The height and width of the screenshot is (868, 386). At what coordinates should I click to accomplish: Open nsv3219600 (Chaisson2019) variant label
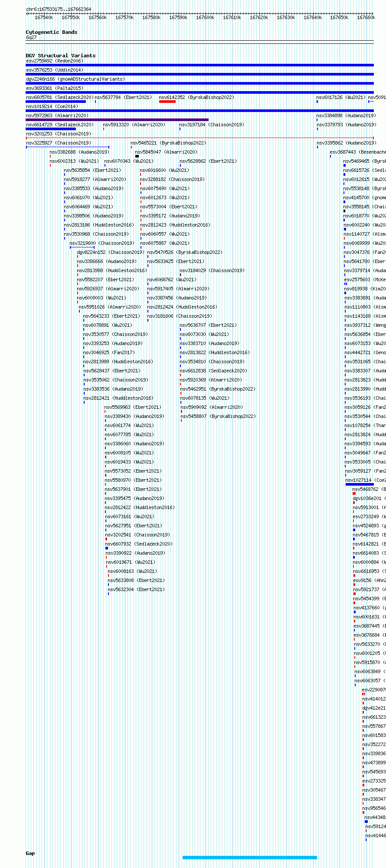tap(102, 243)
